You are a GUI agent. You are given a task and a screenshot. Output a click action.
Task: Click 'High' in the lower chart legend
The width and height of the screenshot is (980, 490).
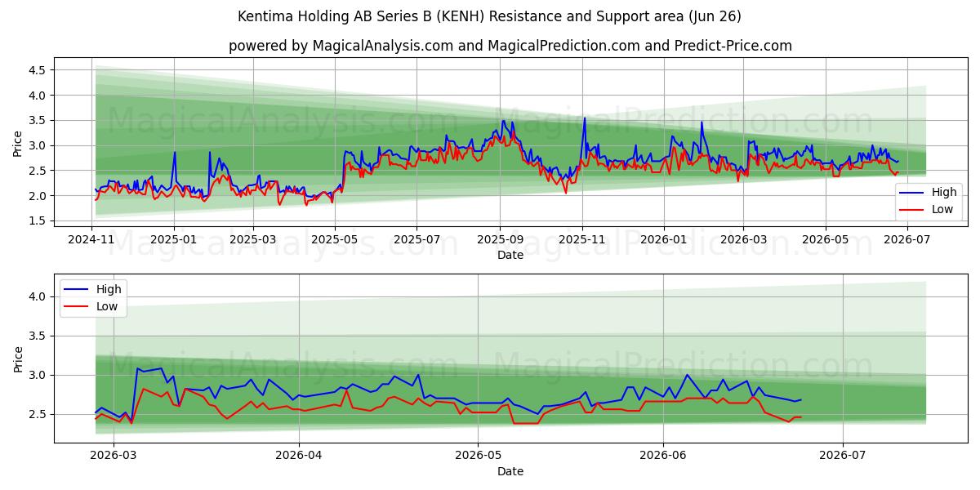click(109, 289)
